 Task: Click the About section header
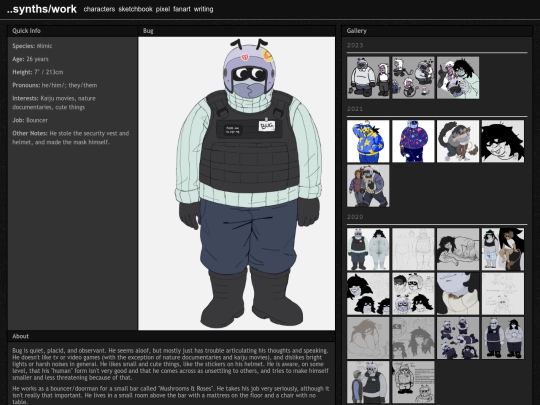[x=171, y=336]
